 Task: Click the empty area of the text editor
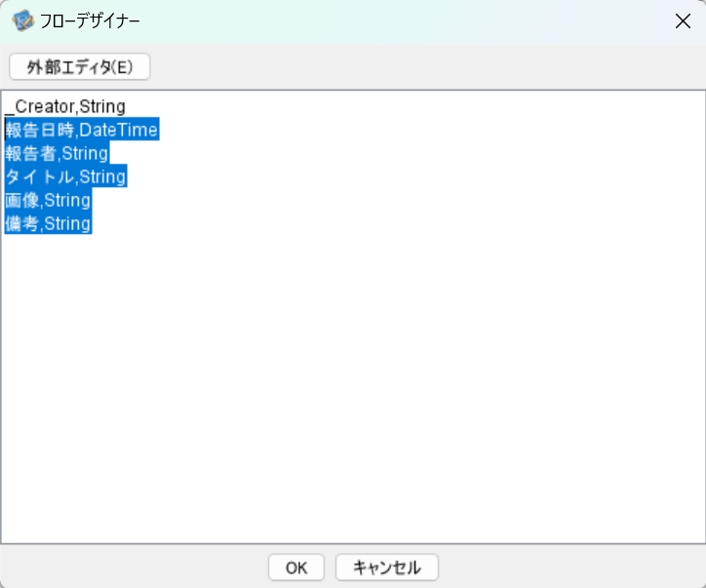point(351,390)
